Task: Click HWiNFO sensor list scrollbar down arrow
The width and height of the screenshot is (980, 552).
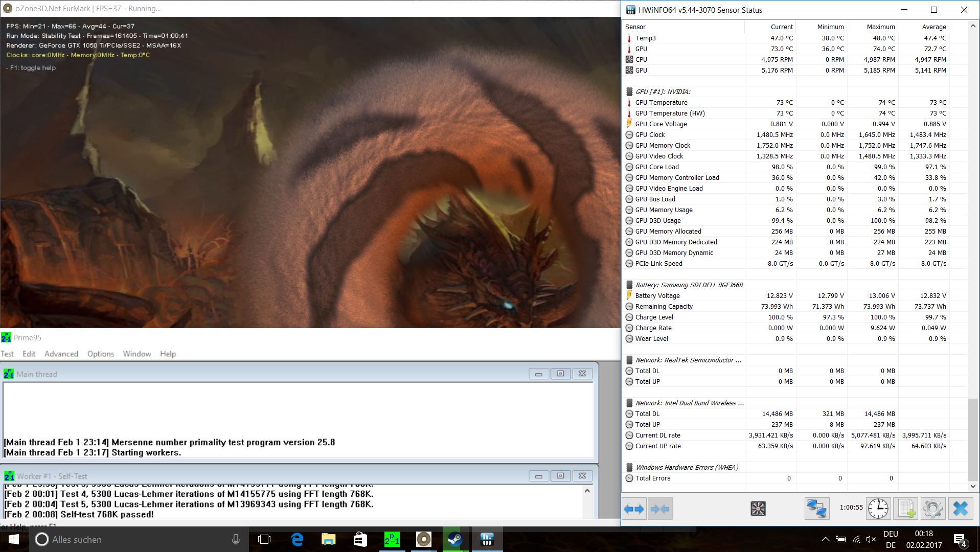Action: [973, 486]
